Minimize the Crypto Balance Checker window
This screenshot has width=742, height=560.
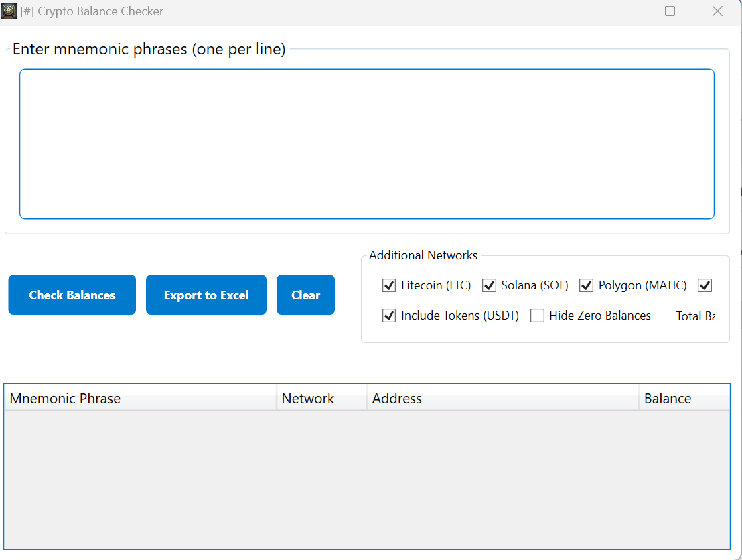click(x=623, y=11)
